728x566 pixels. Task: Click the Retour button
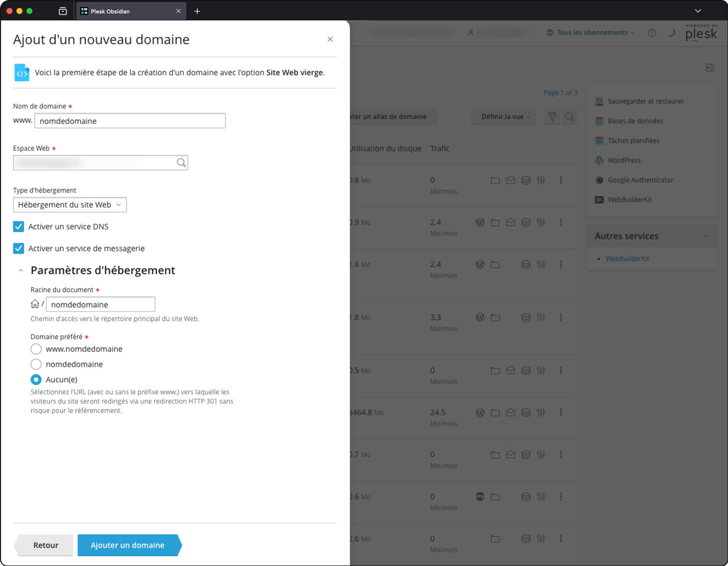point(45,545)
